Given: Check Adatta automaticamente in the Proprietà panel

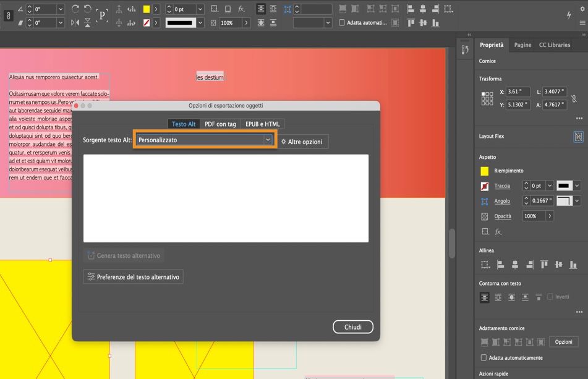Looking at the screenshot, I should click(484, 357).
